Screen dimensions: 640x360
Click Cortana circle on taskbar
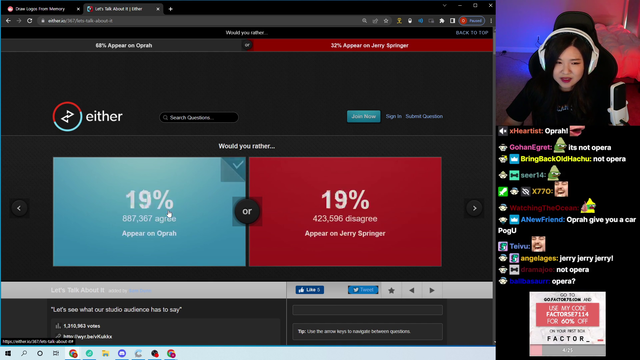click(x=40, y=353)
